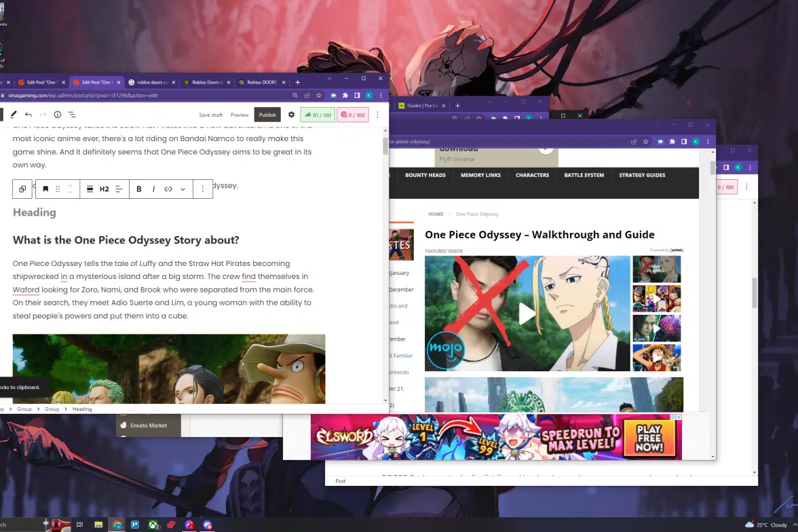Click the zoom magnifier icon in the address bar

tap(294, 95)
